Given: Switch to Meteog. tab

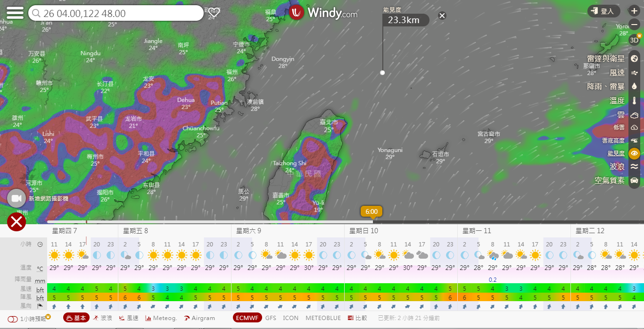Looking at the screenshot, I should (161, 318).
